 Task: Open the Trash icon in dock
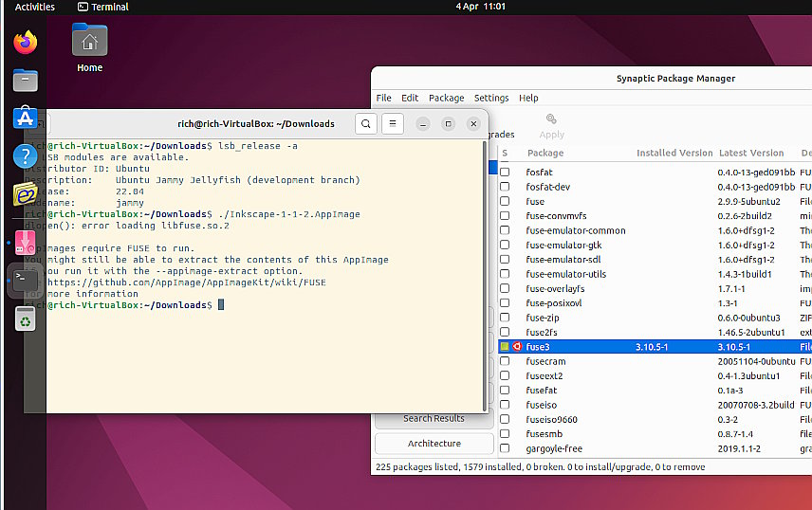pos(26,319)
